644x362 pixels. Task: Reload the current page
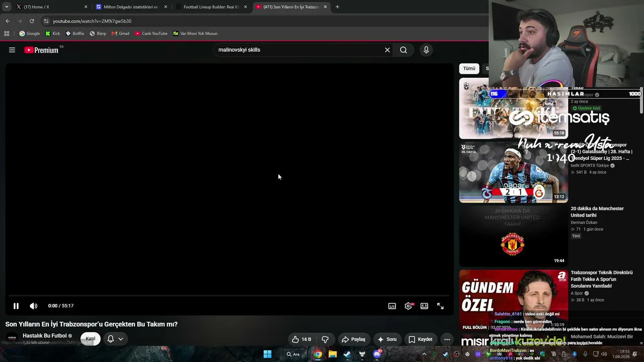click(32, 21)
